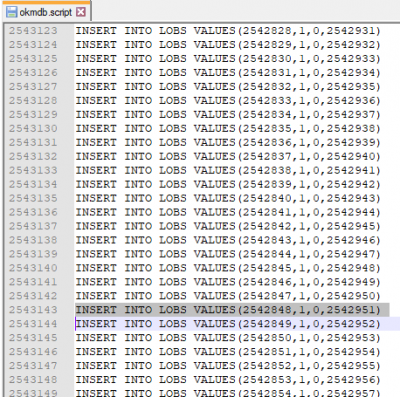Click line number 2543125

[33, 59]
